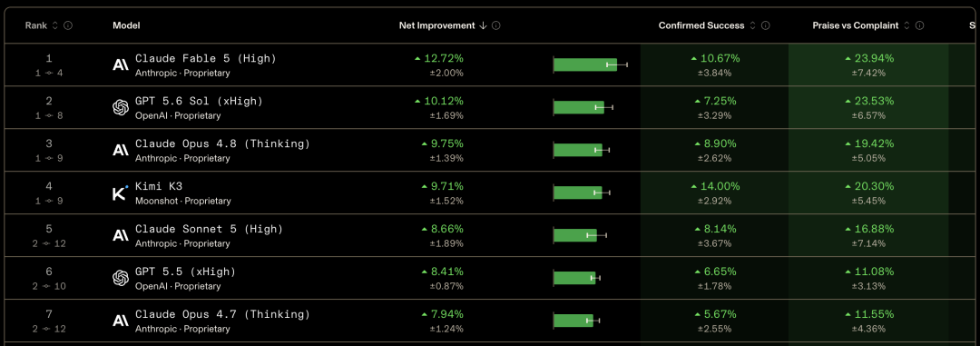980x346 pixels.
Task: Select the Net Improvement column header label
Action: pos(437,25)
